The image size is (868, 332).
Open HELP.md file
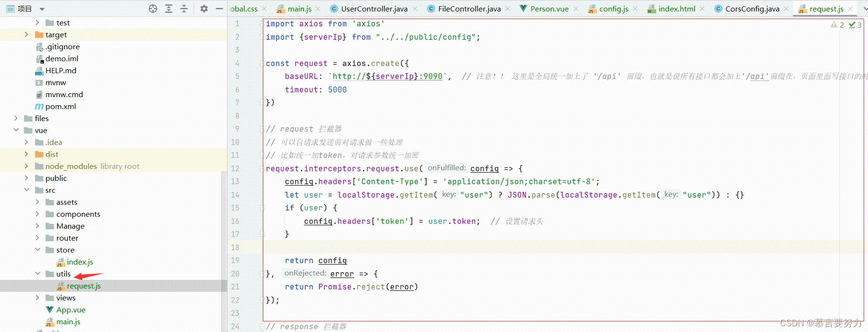(x=61, y=70)
